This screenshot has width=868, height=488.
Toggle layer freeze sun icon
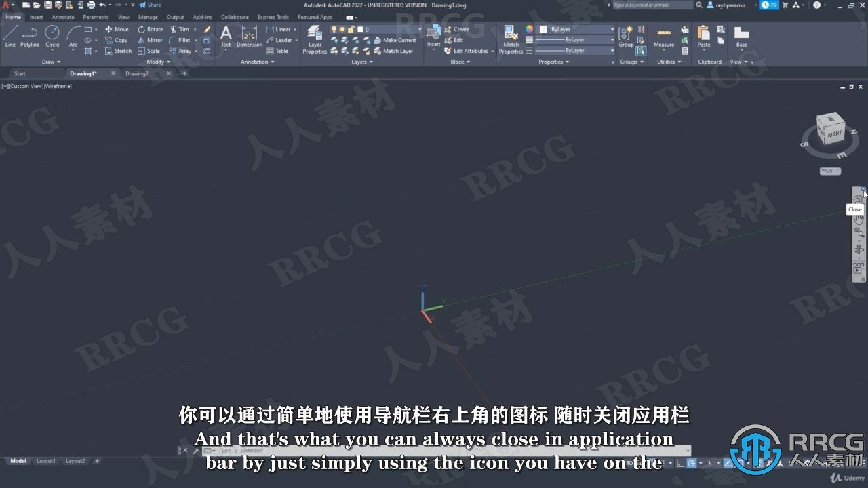click(342, 29)
